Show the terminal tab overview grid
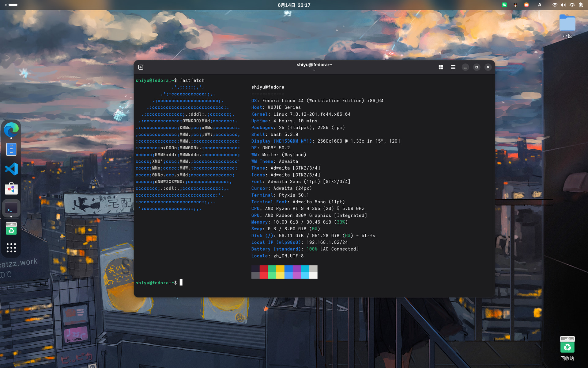Image resolution: width=588 pixels, height=368 pixels. coord(441,67)
